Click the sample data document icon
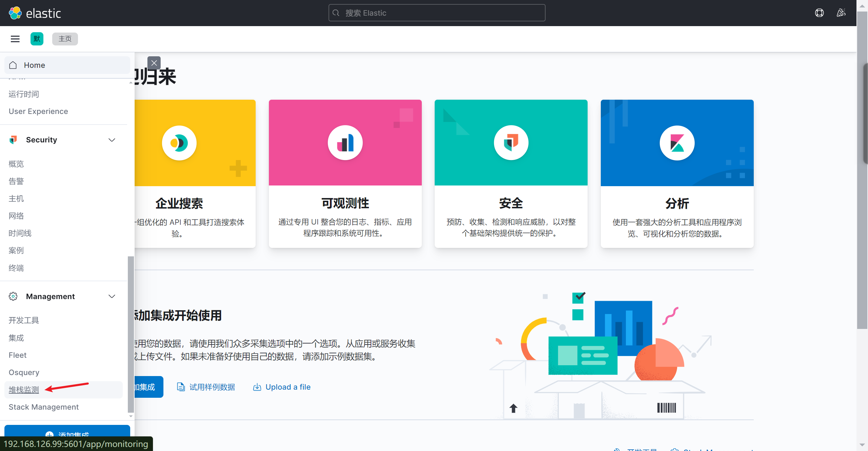Image resolution: width=868 pixels, height=451 pixels. click(181, 387)
